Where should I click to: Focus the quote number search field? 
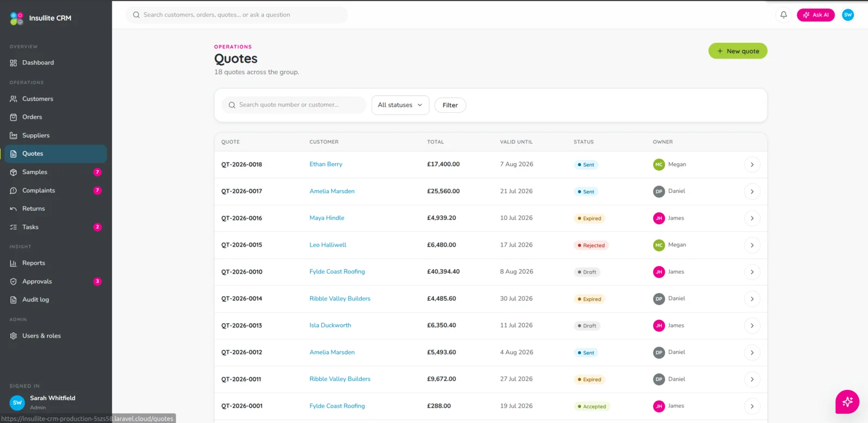pyautogui.click(x=293, y=105)
